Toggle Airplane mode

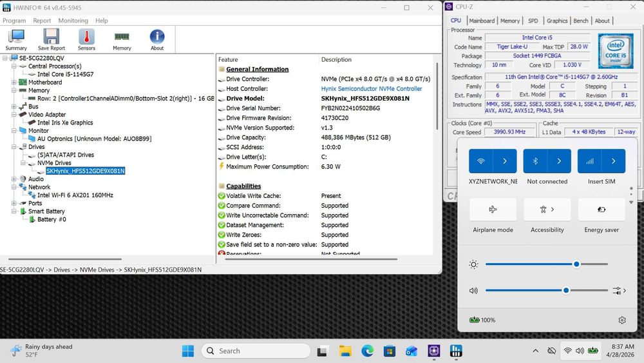[493, 210]
